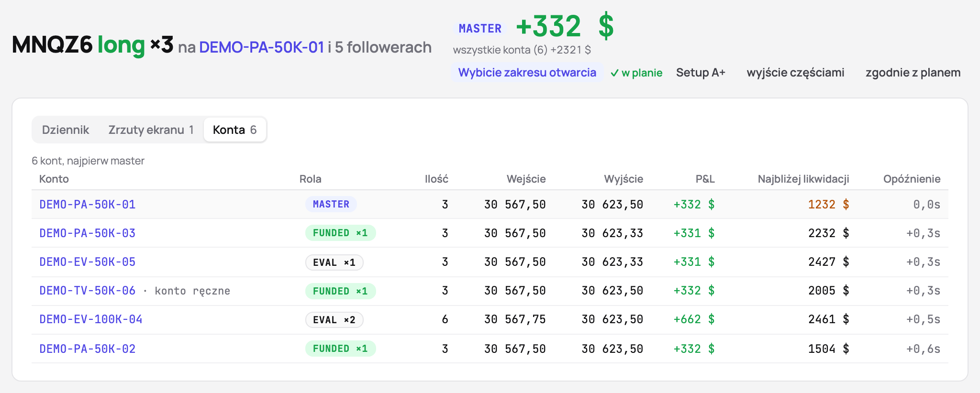The image size is (980, 393).
Task: Switch to Zrzuty ekranu tab
Action: (x=151, y=130)
